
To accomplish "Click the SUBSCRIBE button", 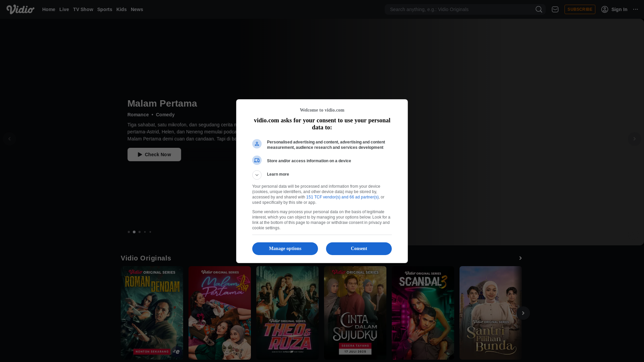I will (580, 9).
